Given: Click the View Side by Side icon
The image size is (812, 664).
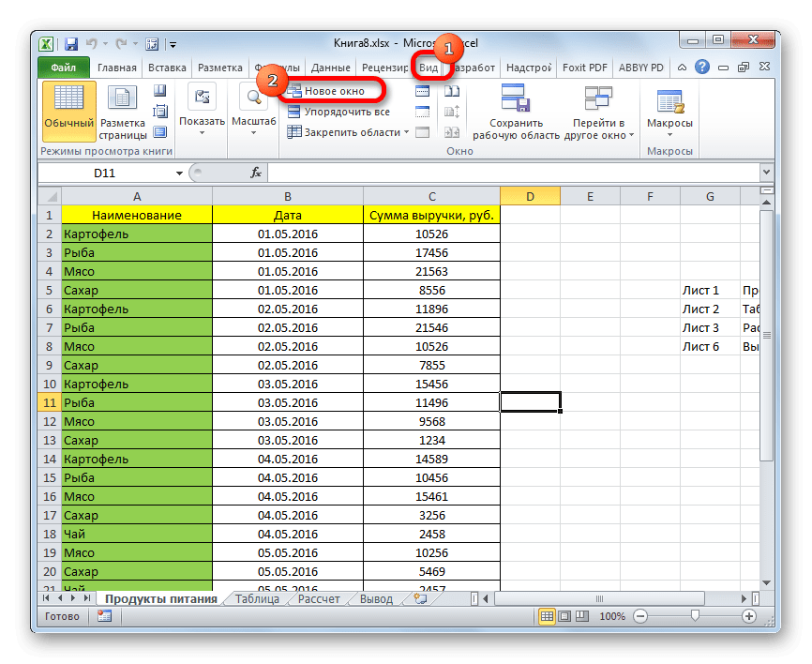Looking at the screenshot, I should coord(452,91).
